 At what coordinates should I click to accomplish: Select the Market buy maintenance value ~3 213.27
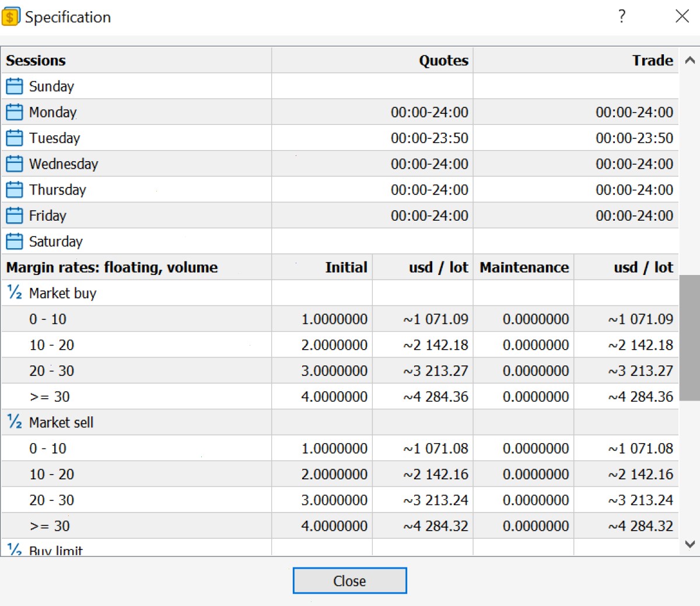(640, 371)
